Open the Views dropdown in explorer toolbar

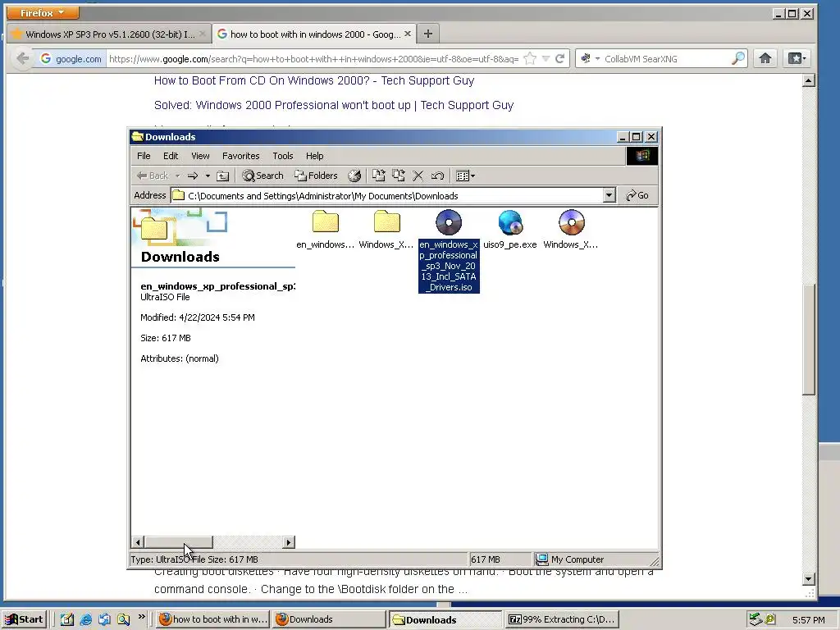click(x=465, y=176)
